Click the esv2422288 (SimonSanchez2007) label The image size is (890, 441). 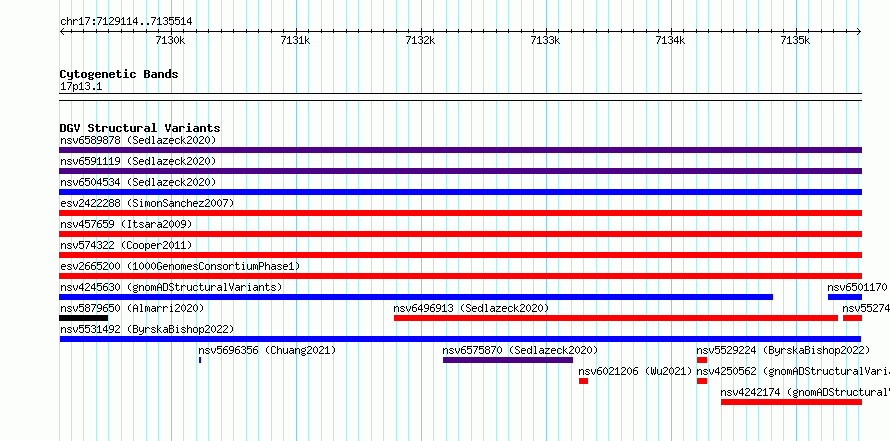pyautogui.click(x=147, y=203)
